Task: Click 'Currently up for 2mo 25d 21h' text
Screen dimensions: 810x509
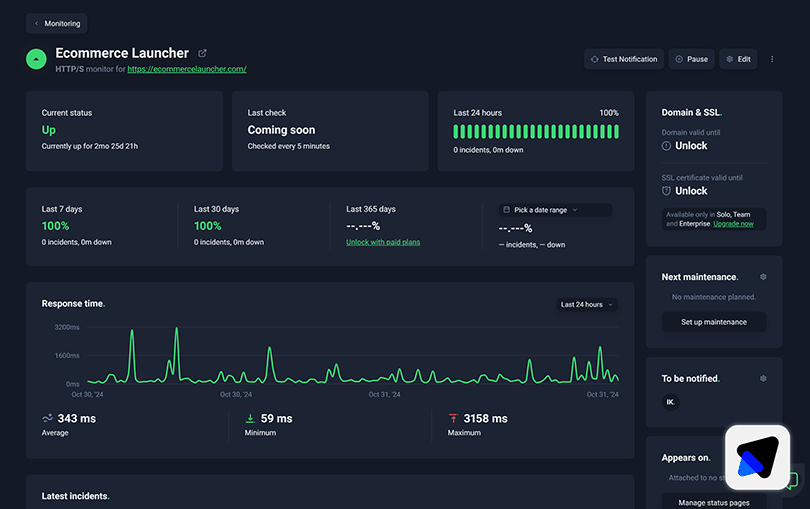Action: click(90, 146)
